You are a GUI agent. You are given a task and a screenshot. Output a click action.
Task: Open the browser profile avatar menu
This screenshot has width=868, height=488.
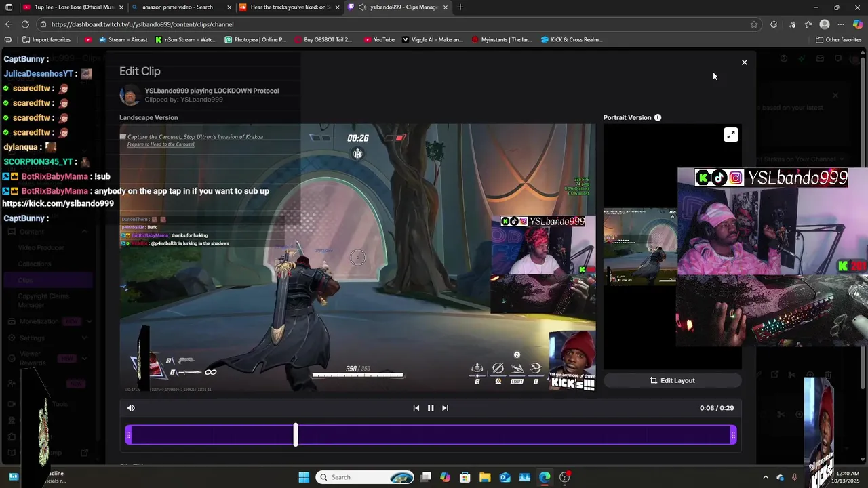[x=825, y=24]
